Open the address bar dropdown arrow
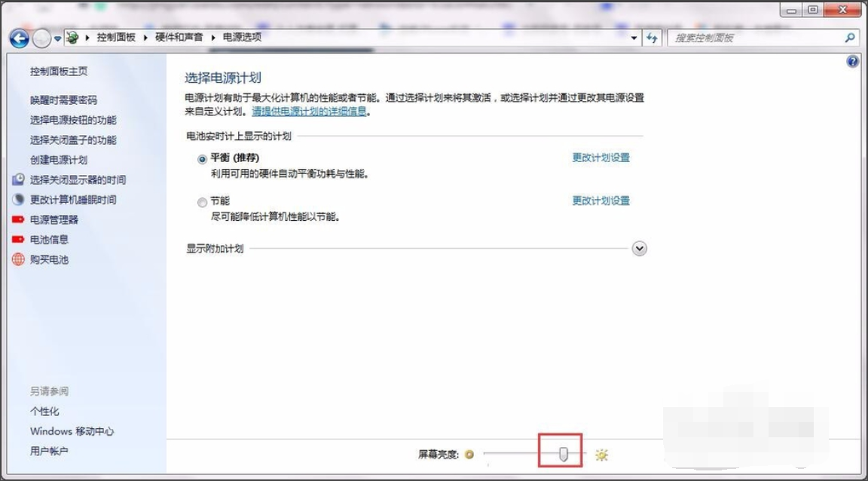The width and height of the screenshot is (868, 481). click(x=634, y=37)
